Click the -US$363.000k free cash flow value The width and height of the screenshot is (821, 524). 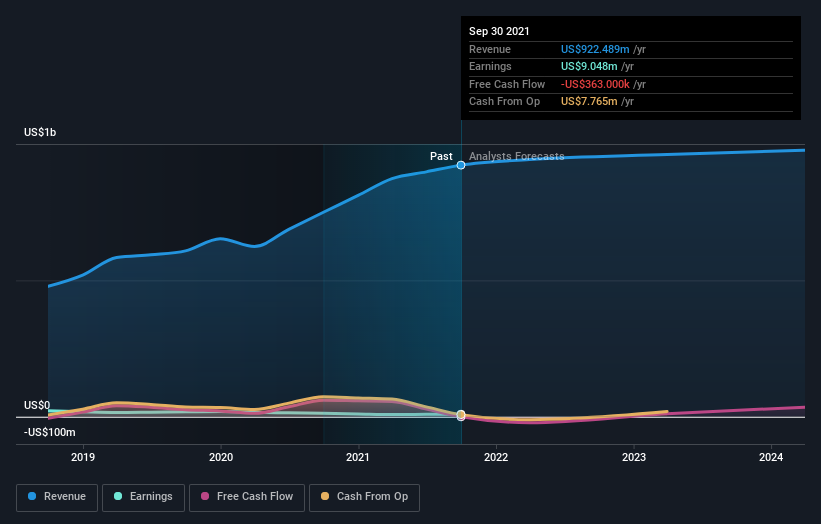[595, 84]
